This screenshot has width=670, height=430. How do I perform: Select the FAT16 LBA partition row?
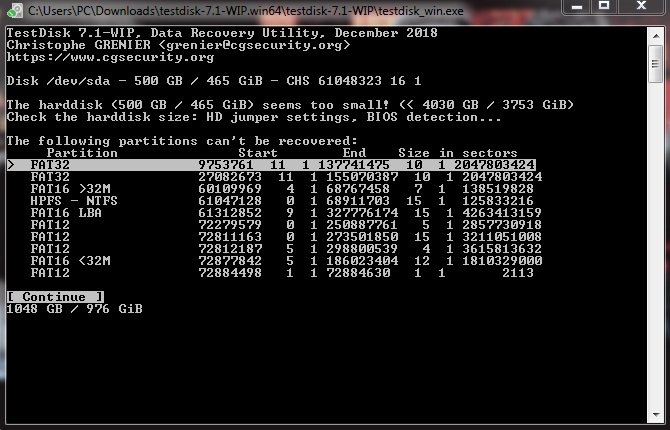tap(286, 213)
